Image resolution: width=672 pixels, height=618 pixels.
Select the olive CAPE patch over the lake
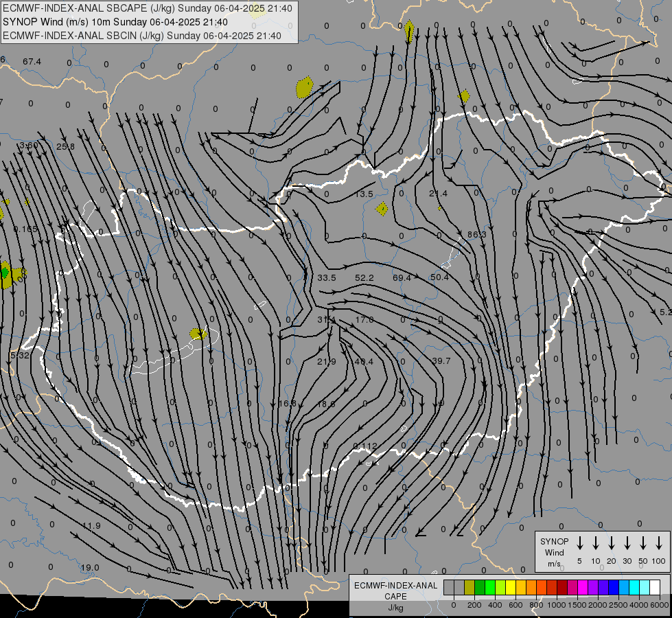(x=198, y=333)
